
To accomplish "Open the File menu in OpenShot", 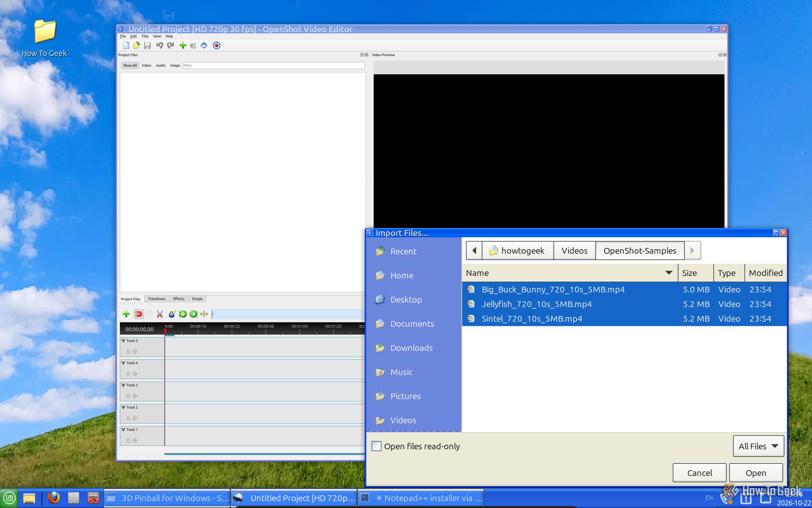I will click(x=123, y=36).
